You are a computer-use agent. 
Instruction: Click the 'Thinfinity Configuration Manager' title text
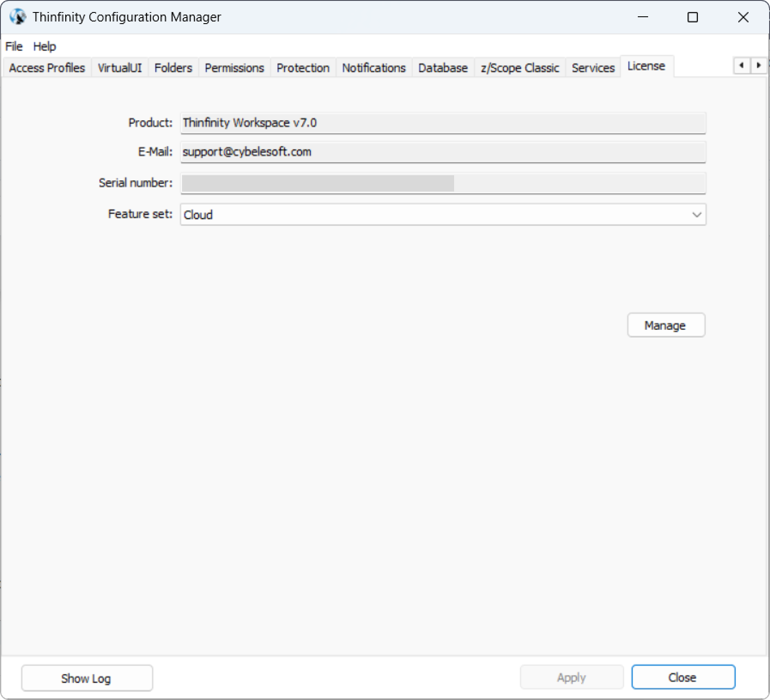[x=127, y=17]
